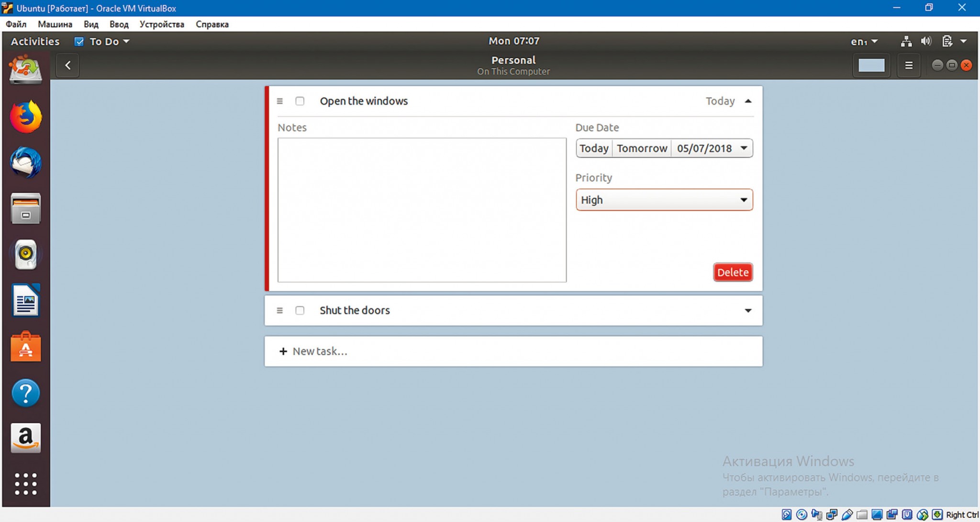Collapse the Open the windows task details

(x=748, y=101)
